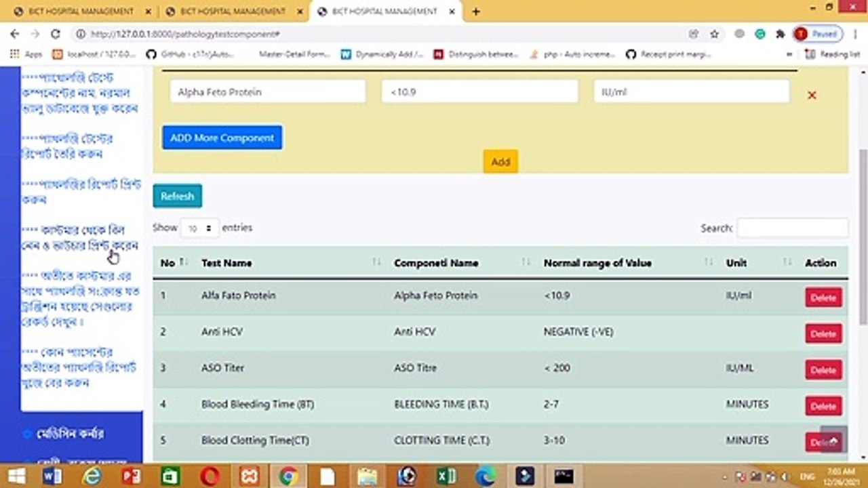The height and width of the screenshot is (488, 868).
Task: Open the Extensions puzzle icon
Action: point(780,34)
